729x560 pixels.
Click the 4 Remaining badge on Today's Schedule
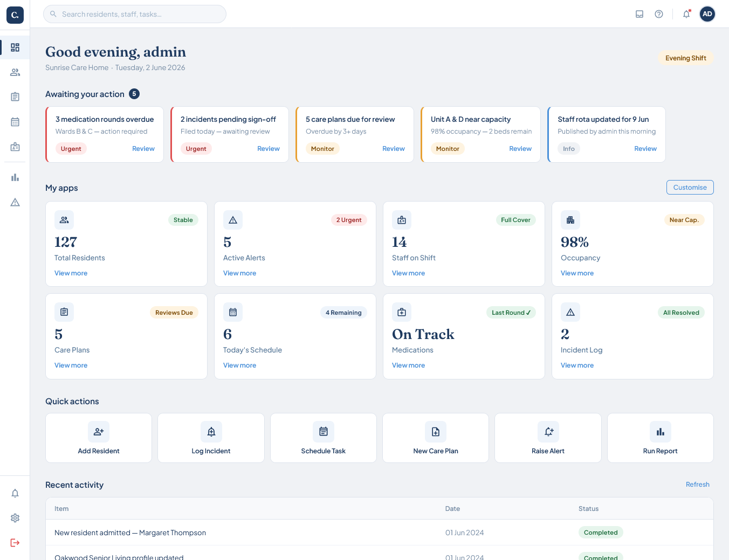[343, 313]
